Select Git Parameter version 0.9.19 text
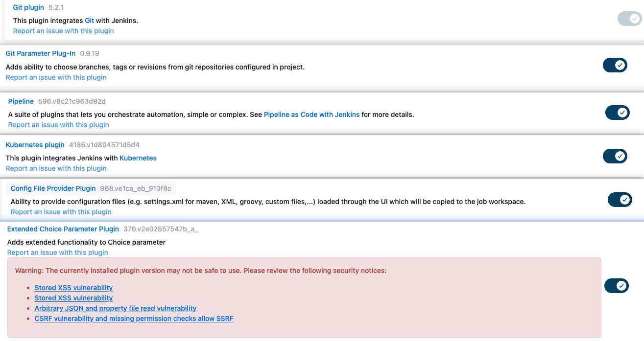 pyautogui.click(x=90, y=53)
